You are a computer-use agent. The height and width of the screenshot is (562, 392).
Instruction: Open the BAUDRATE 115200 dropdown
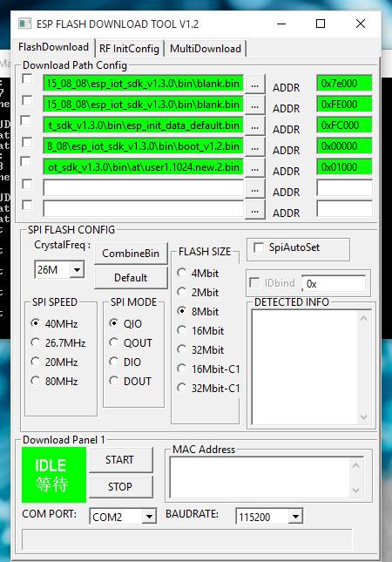click(295, 517)
